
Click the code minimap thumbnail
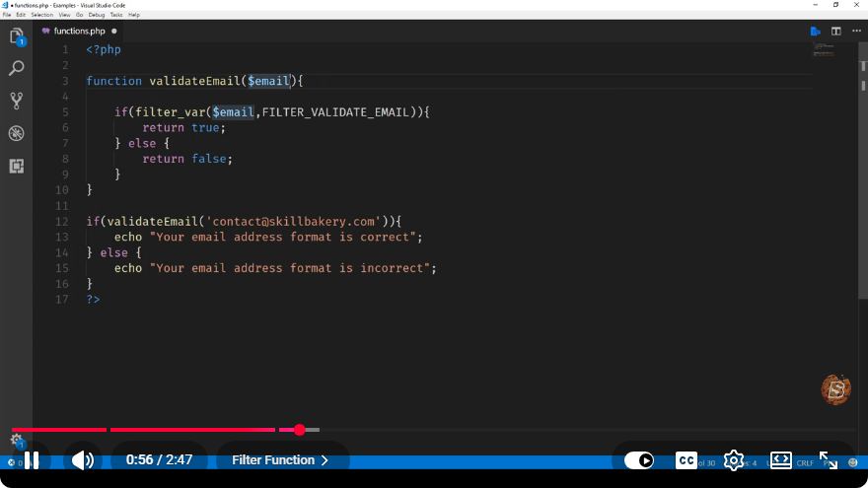(824, 50)
